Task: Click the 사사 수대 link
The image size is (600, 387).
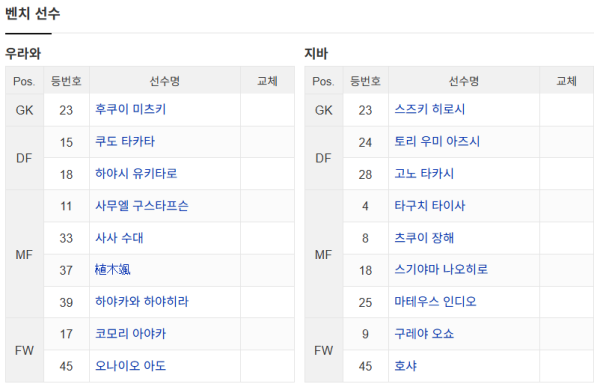Action: point(119,238)
